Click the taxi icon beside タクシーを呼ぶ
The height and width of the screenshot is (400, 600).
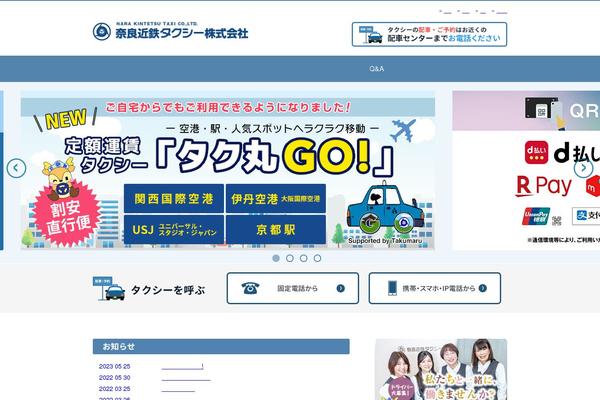coord(109,289)
